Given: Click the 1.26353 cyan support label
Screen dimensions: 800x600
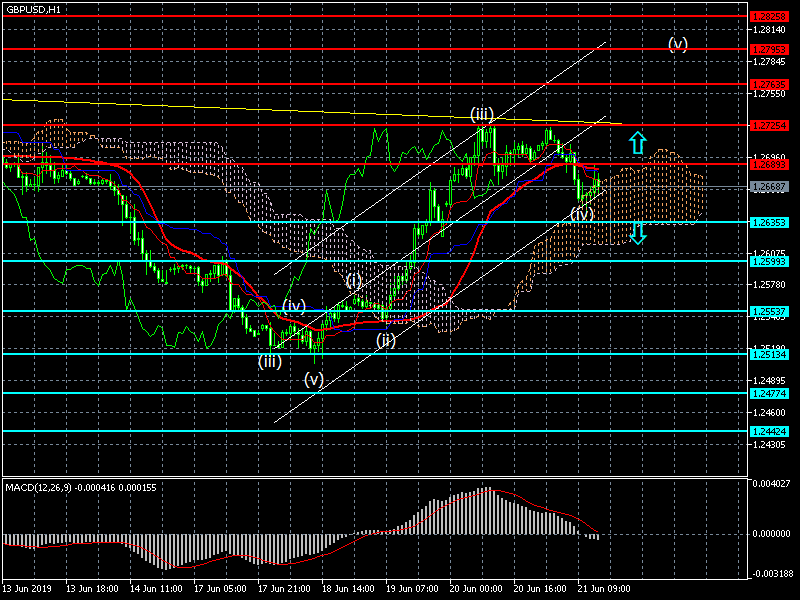Looking at the screenshot, I should (769, 222).
